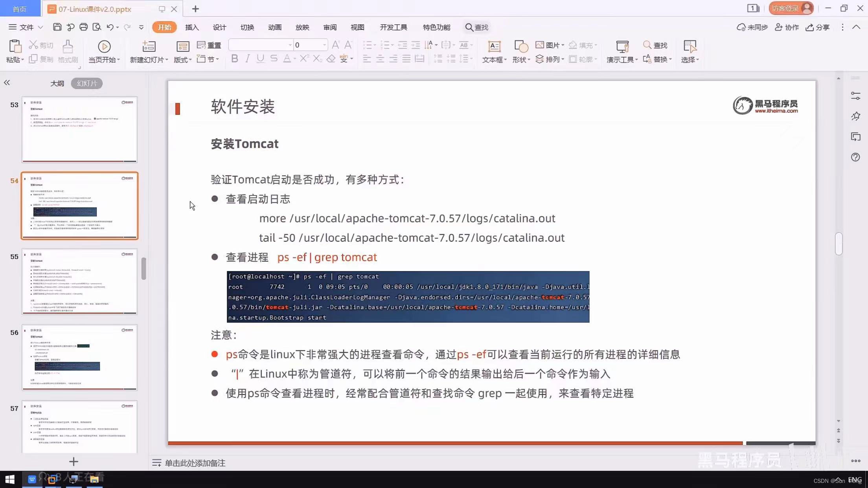The image size is (868, 488).
Task: Click the Save icon in quick access toolbar
Action: (x=57, y=27)
